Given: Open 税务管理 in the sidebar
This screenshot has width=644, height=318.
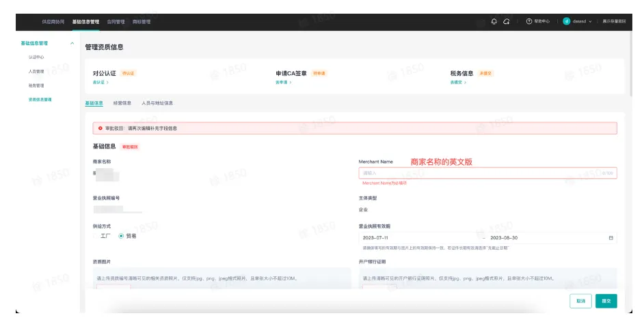Looking at the screenshot, I should 36,85.
